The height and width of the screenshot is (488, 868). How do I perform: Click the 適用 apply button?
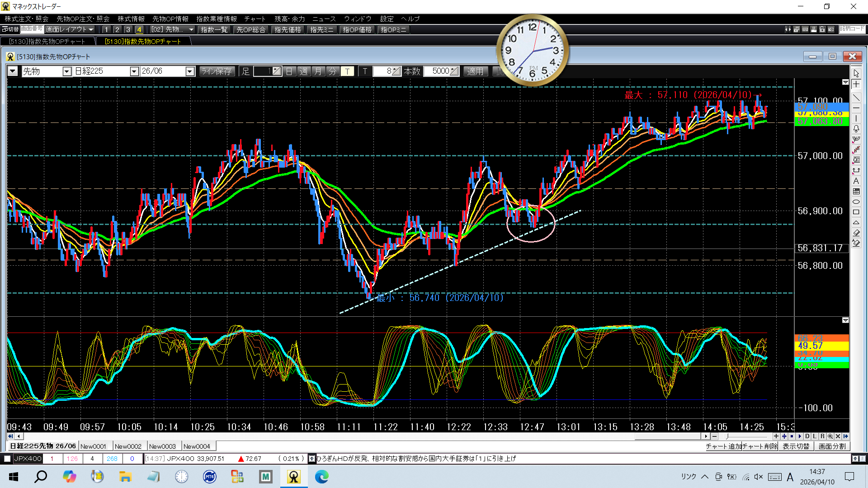click(475, 71)
